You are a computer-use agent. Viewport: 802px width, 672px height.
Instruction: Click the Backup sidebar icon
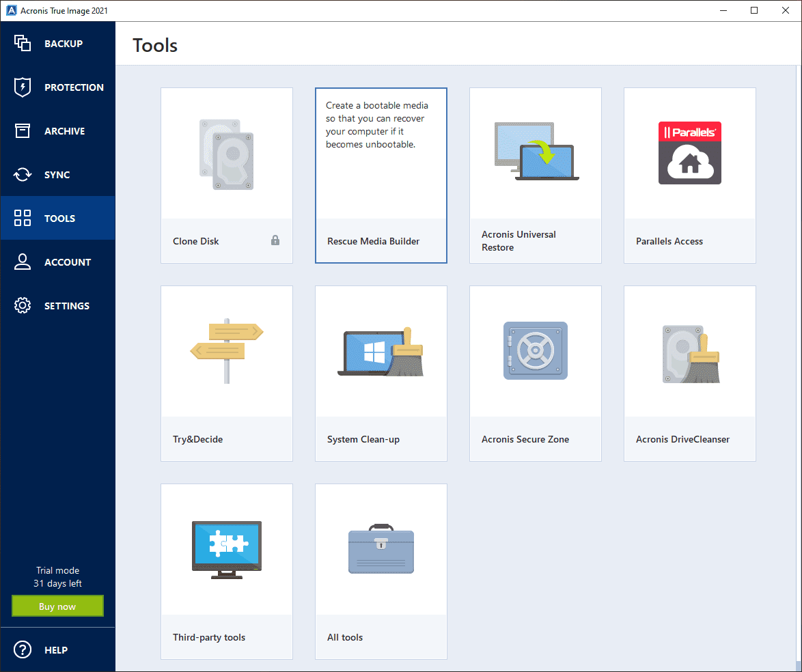pyautogui.click(x=23, y=44)
